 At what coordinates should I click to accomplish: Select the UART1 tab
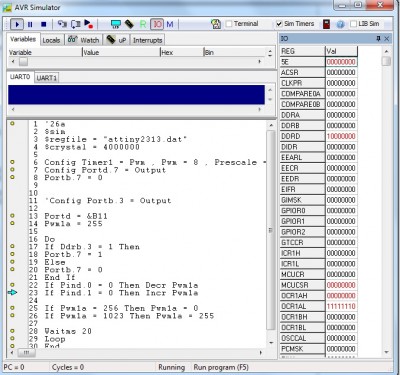[x=47, y=78]
